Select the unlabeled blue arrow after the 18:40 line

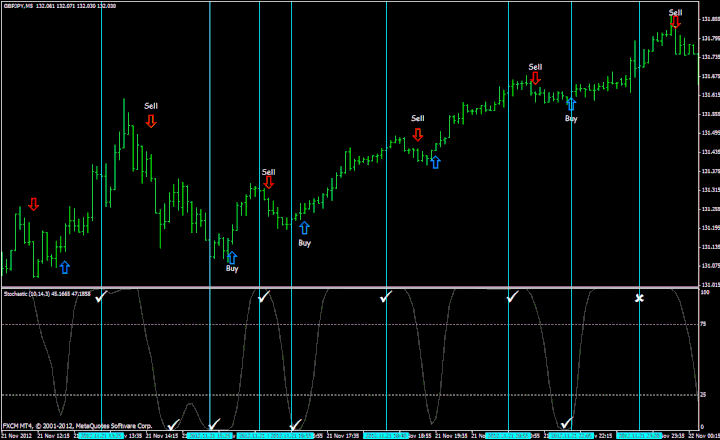(x=435, y=162)
